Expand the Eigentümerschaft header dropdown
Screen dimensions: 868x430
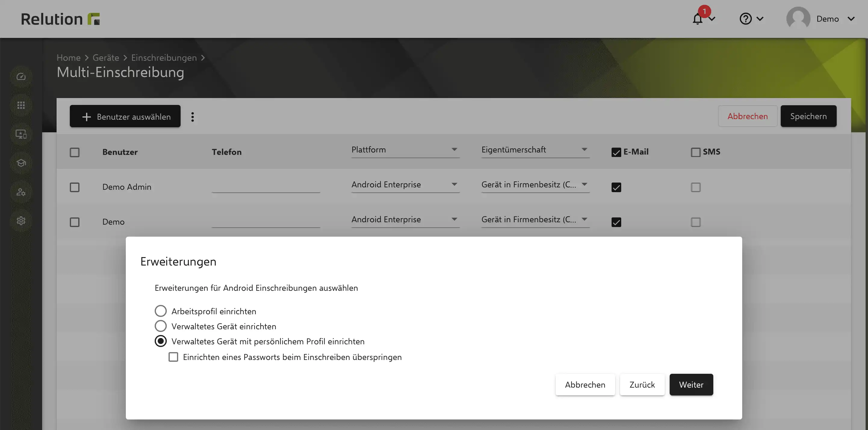(x=535, y=150)
